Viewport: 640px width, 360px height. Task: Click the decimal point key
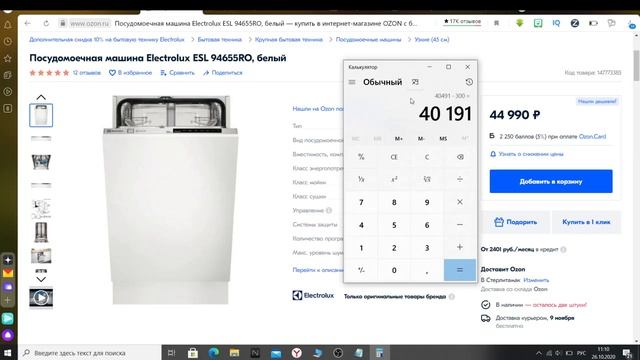pos(427,270)
